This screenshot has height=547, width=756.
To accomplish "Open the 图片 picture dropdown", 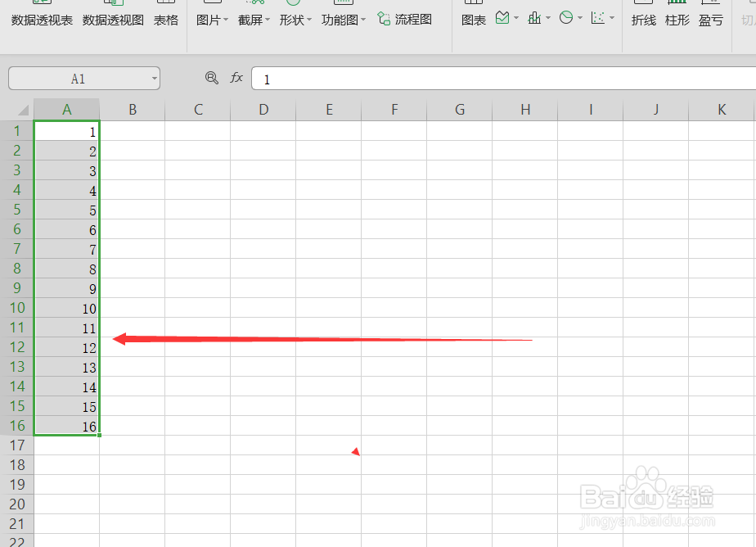I will coord(212,20).
